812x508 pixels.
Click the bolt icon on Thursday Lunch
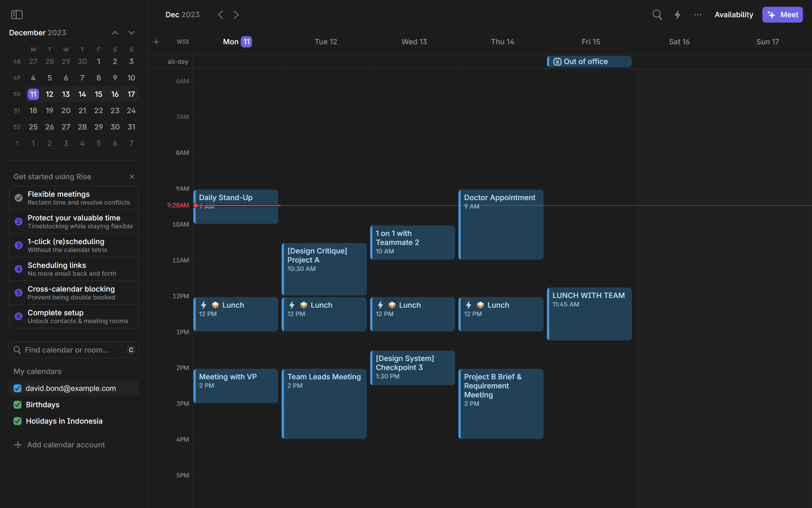tap(469, 305)
